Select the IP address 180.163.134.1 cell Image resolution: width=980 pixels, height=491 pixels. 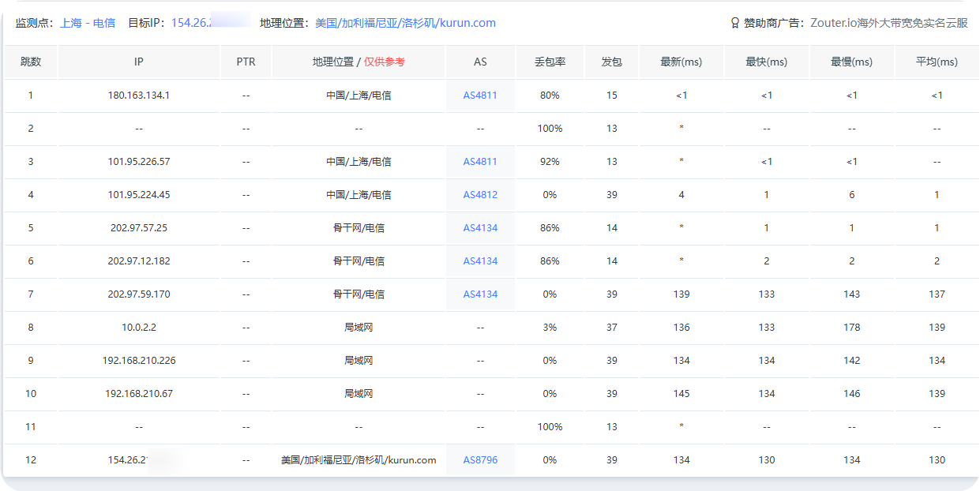pos(139,96)
